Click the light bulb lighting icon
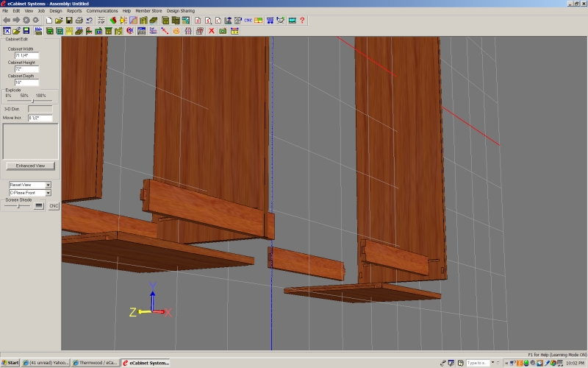This screenshot has width=588, height=368. [x=123, y=21]
